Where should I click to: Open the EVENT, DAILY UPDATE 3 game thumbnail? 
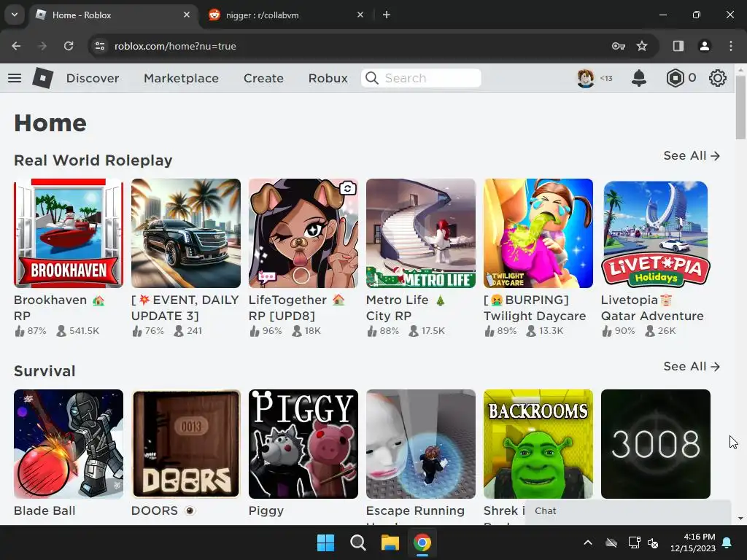186,233
